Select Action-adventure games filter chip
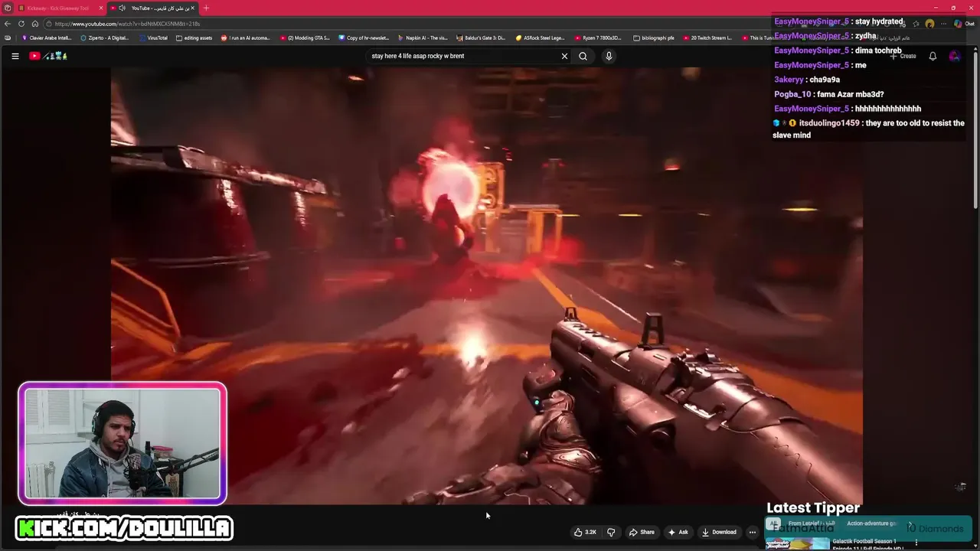This screenshot has height=551, width=980. click(871, 524)
